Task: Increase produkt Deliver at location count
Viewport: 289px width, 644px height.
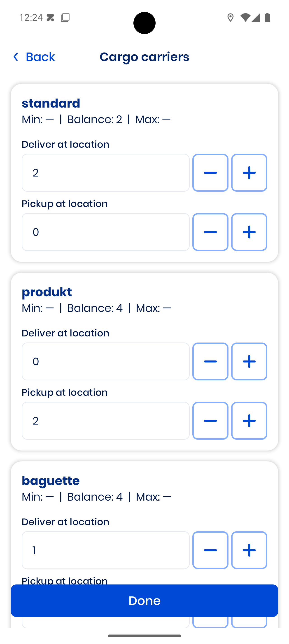Action: [x=249, y=361]
